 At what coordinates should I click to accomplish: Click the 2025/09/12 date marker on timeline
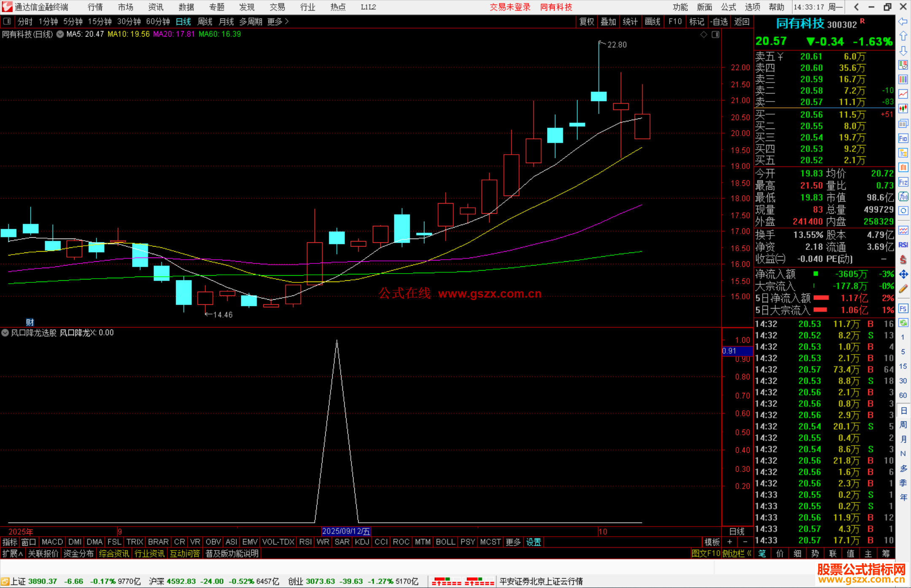point(346,532)
